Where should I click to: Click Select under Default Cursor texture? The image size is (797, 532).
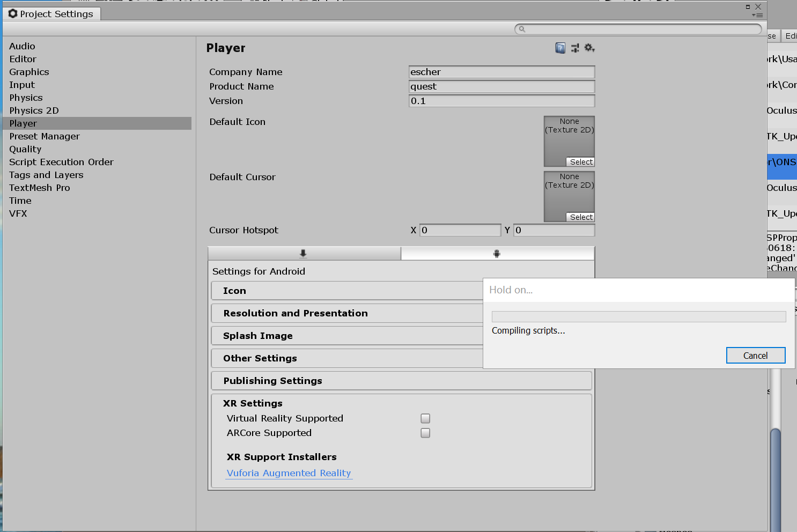[581, 217]
